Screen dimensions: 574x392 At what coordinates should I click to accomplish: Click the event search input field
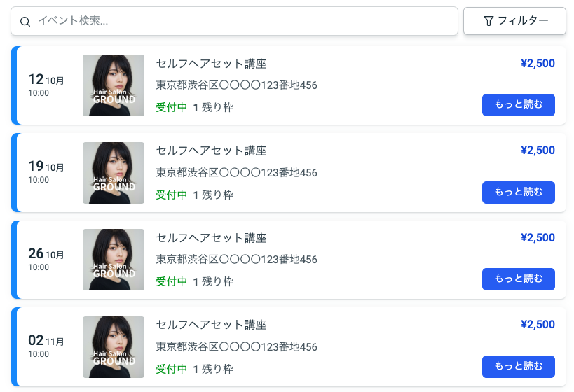pyautogui.click(x=238, y=21)
